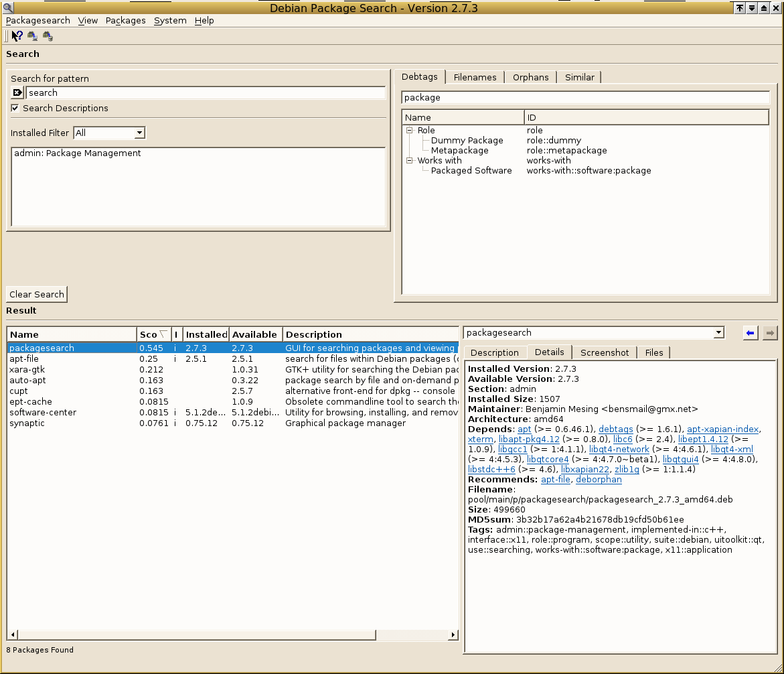Viewport: 784px width, 674px height.
Task: Collapse the Role tree node
Action: click(x=410, y=130)
